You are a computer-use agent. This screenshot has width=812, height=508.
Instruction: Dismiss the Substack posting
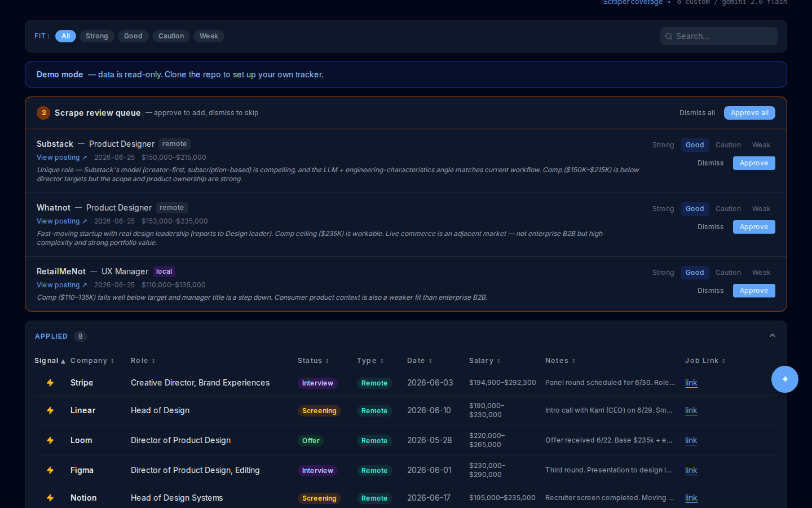[x=710, y=163]
